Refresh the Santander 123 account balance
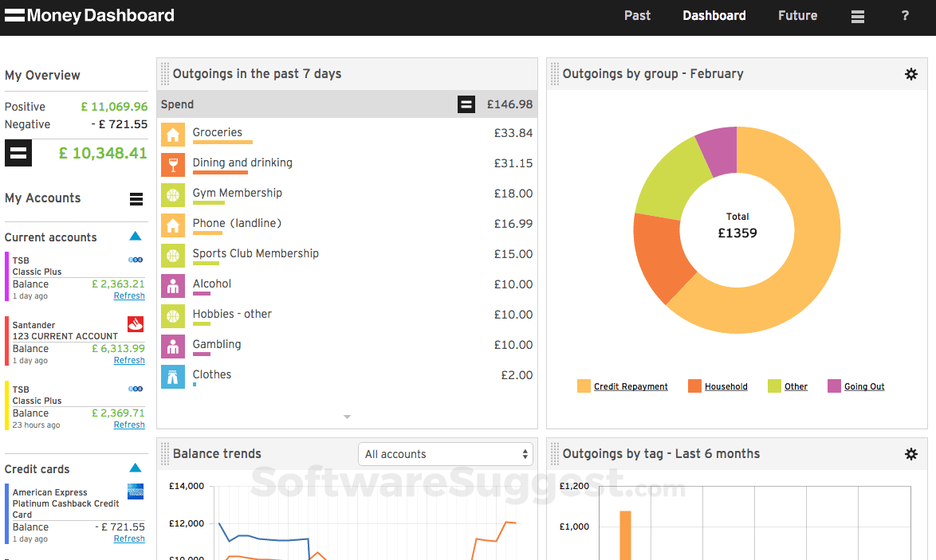Image resolution: width=936 pixels, height=560 pixels. pyautogui.click(x=128, y=360)
